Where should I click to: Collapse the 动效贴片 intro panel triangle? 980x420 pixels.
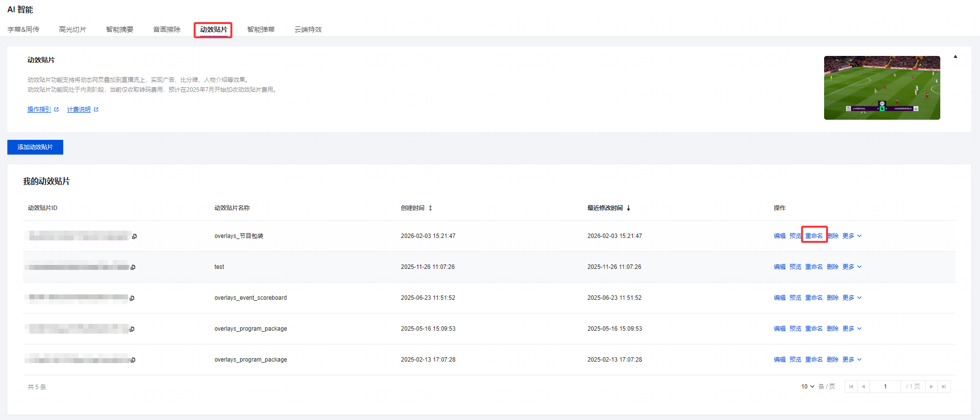click(x=955, y=56)
